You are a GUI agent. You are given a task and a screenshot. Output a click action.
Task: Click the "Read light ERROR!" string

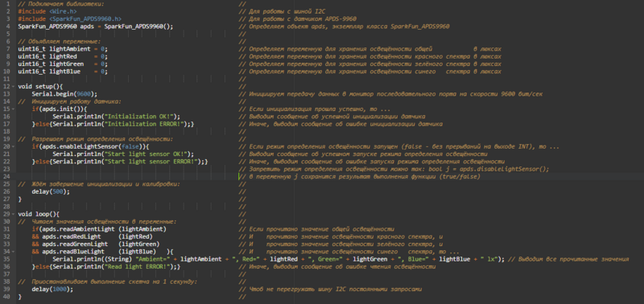click(136, 266)
